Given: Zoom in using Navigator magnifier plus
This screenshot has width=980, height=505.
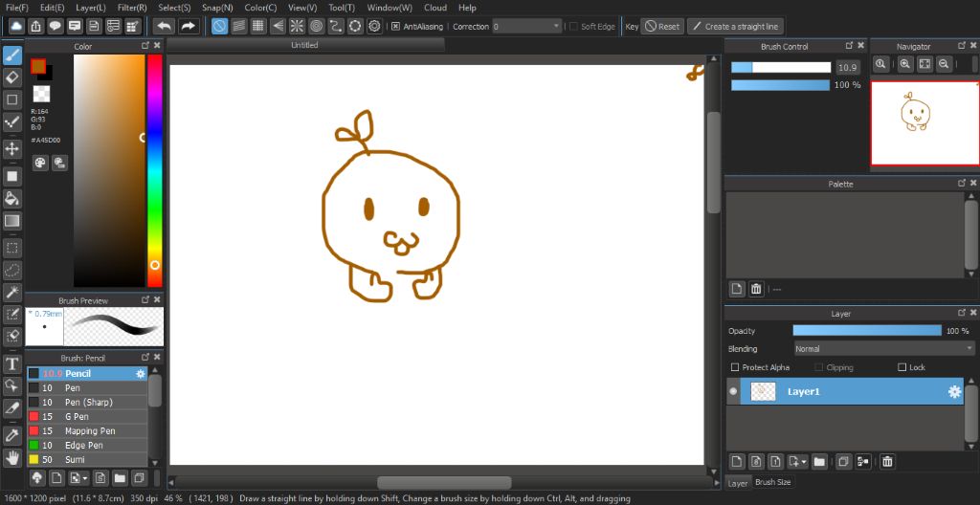Looking at the screenshot, I should coord(905,63).
